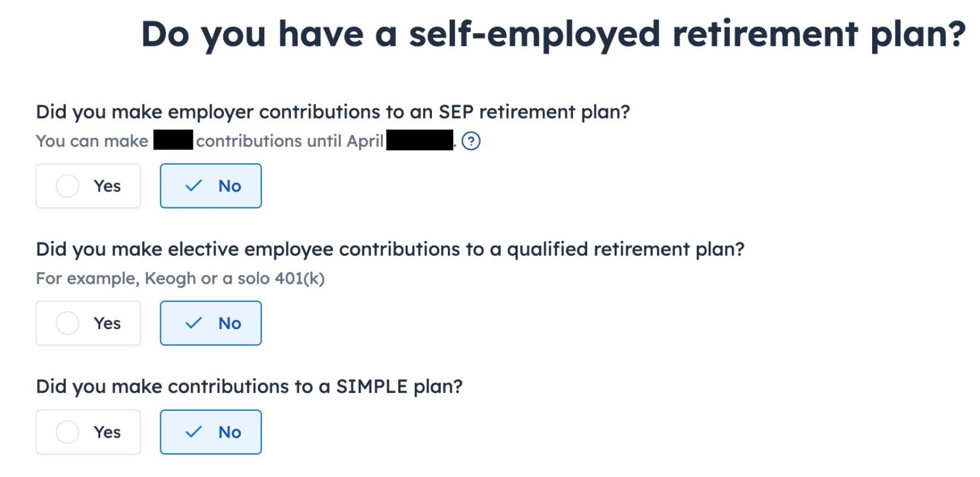Click the checkmark in the qualified plan 'No' button

192,323
